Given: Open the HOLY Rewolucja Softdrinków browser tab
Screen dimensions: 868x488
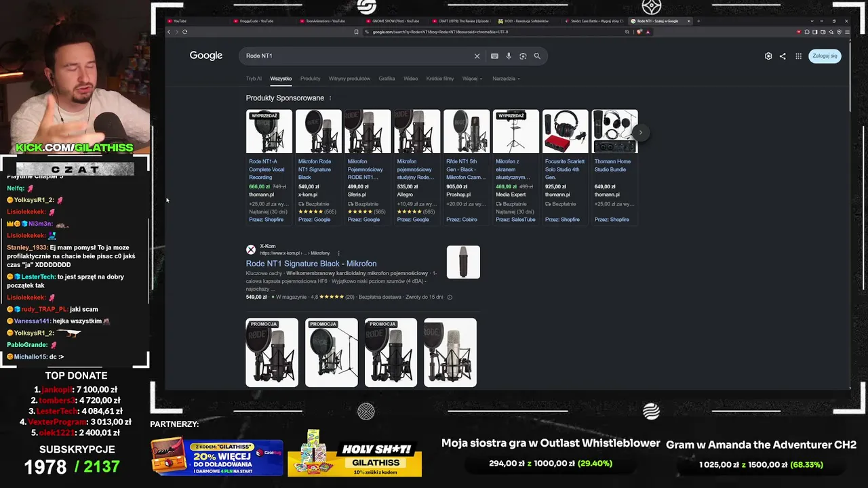Looking at the screenshot, I should [x=527, y=21].
